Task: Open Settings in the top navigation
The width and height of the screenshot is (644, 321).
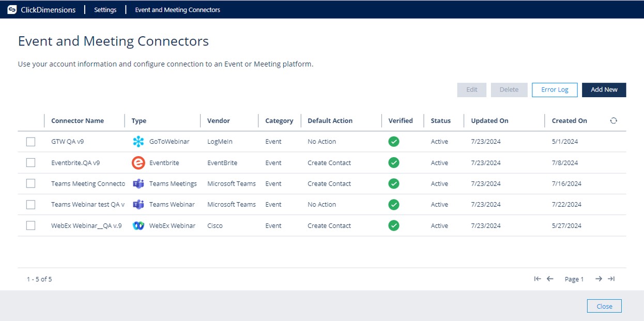Action: (x=105, y=10)
